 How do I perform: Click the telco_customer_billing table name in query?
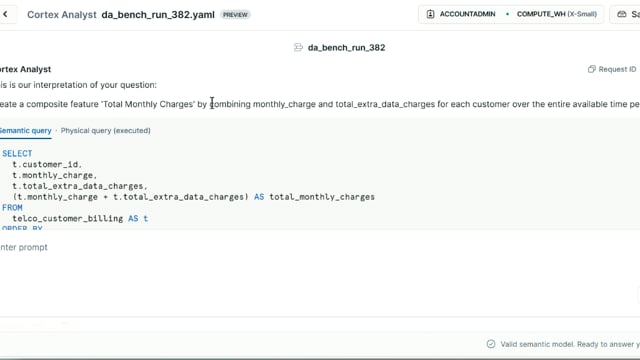click(68, 218)
